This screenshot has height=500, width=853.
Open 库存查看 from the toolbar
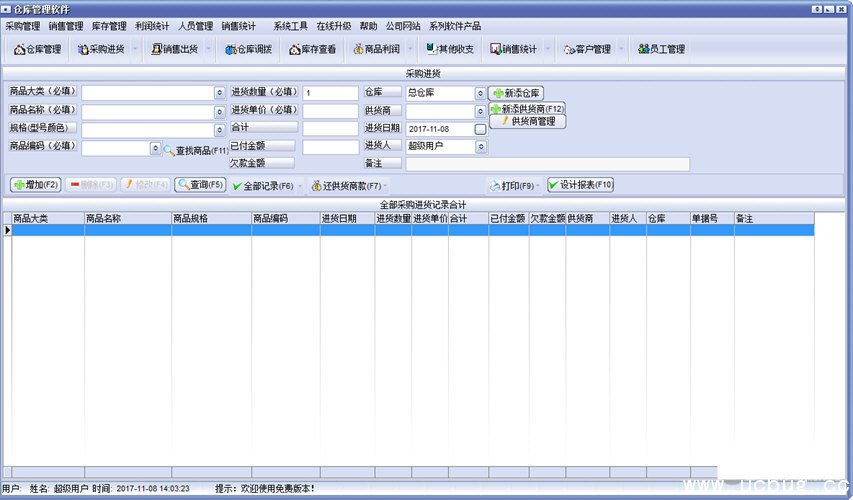[x=312, y=49]
